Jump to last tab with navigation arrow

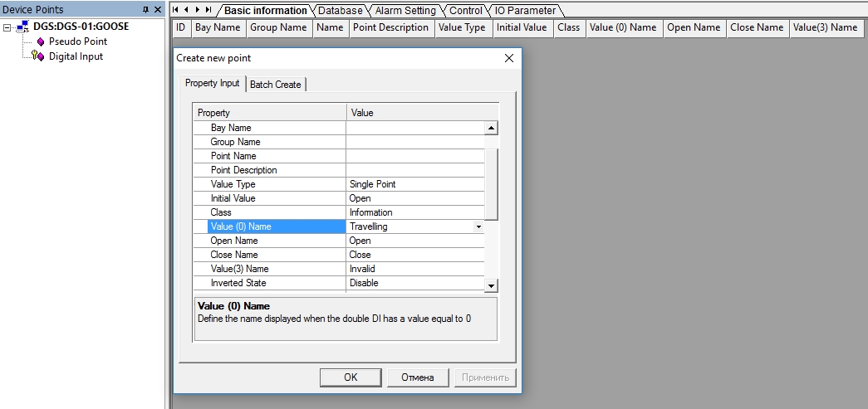click(x=208, y=10)
